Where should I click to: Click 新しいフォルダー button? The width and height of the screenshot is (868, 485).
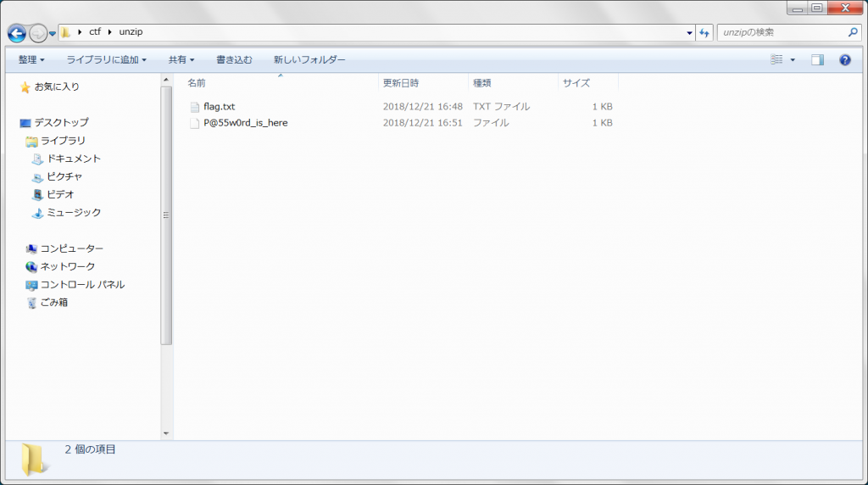(309, 60)
